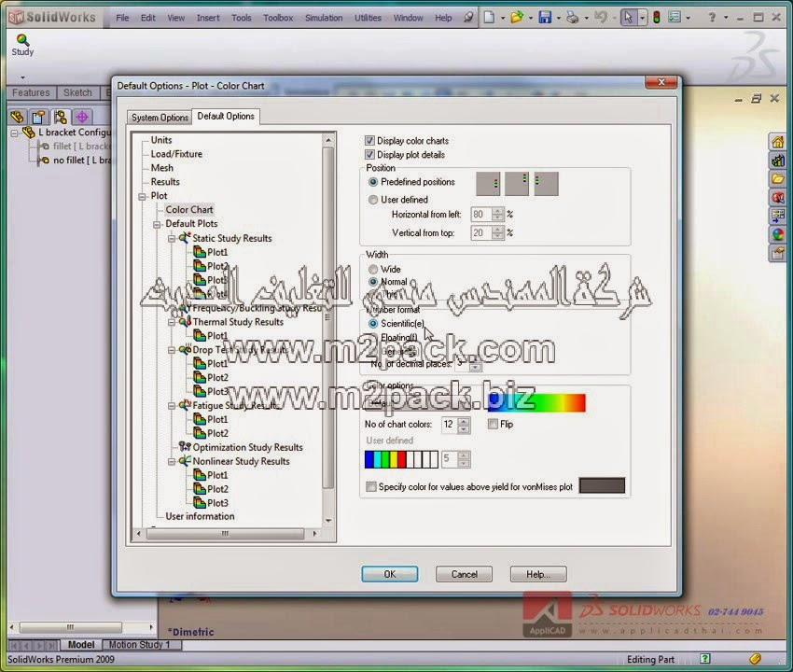The width and height of the screenshot is (793, 672).
Task: Collapse Static Study Results node
Action: coord(172,238)
